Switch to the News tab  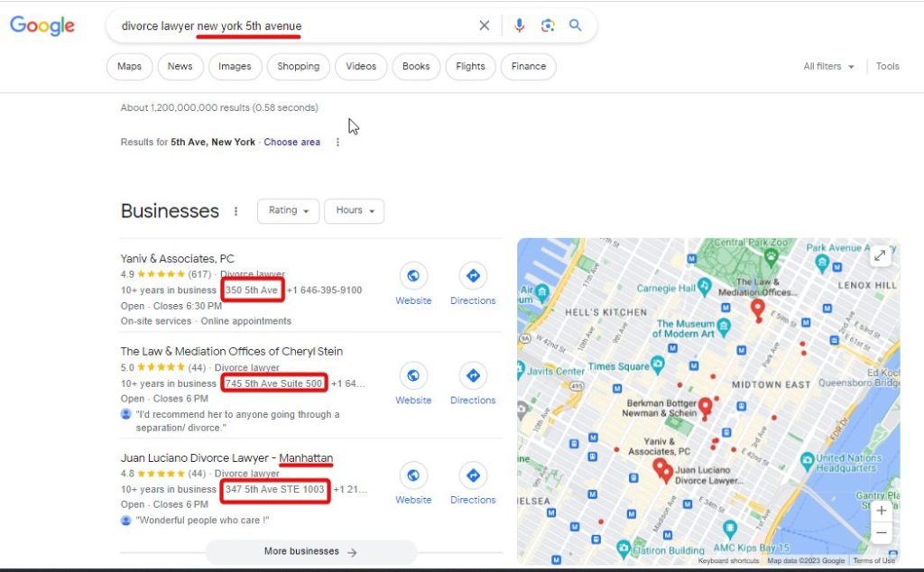(x=180, y=67)
